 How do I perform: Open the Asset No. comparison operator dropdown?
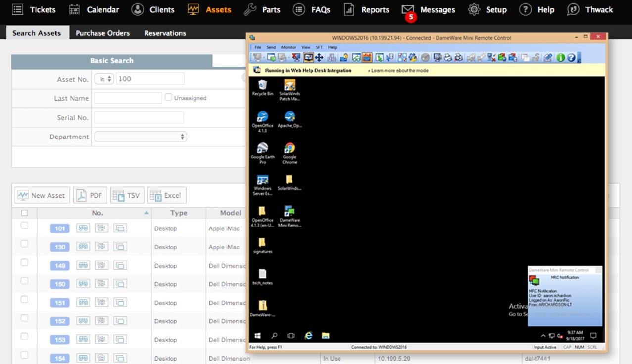(104, 78)
